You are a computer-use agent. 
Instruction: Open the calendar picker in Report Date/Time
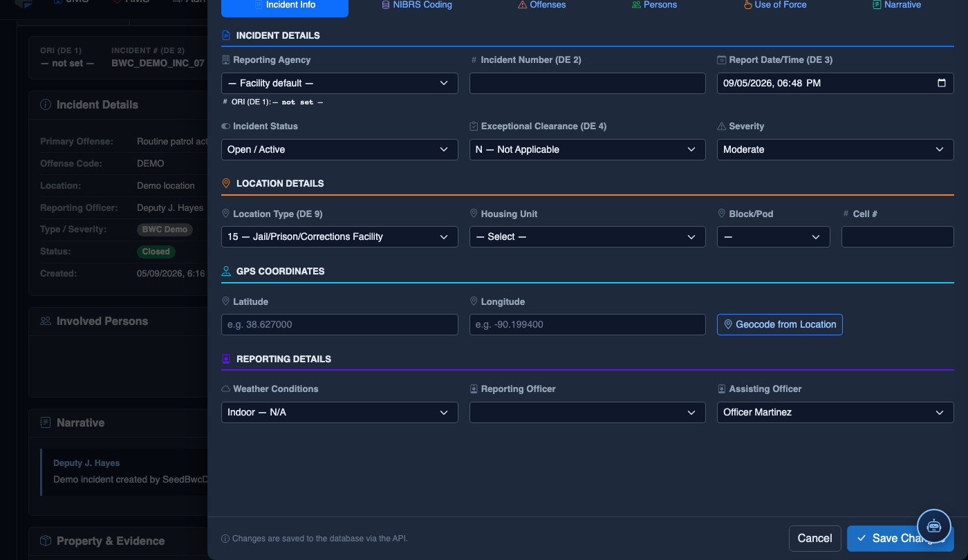[941, 83]
